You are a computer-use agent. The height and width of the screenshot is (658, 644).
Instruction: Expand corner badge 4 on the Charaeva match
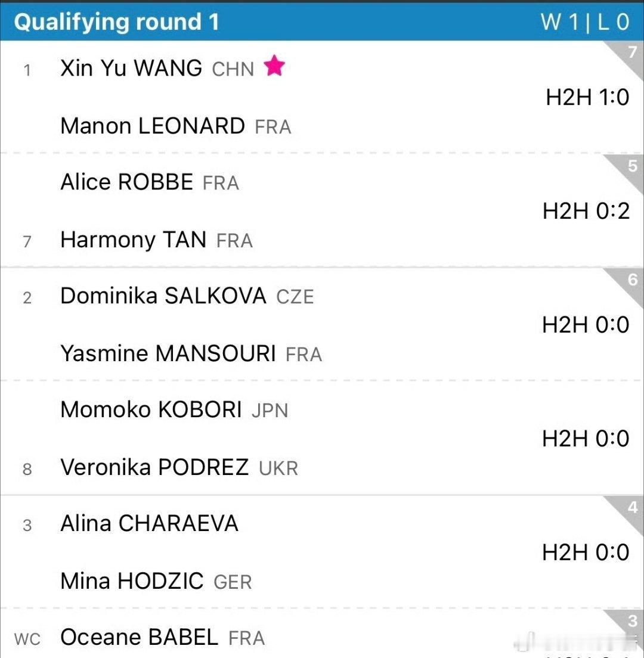(x=633, y=507)
